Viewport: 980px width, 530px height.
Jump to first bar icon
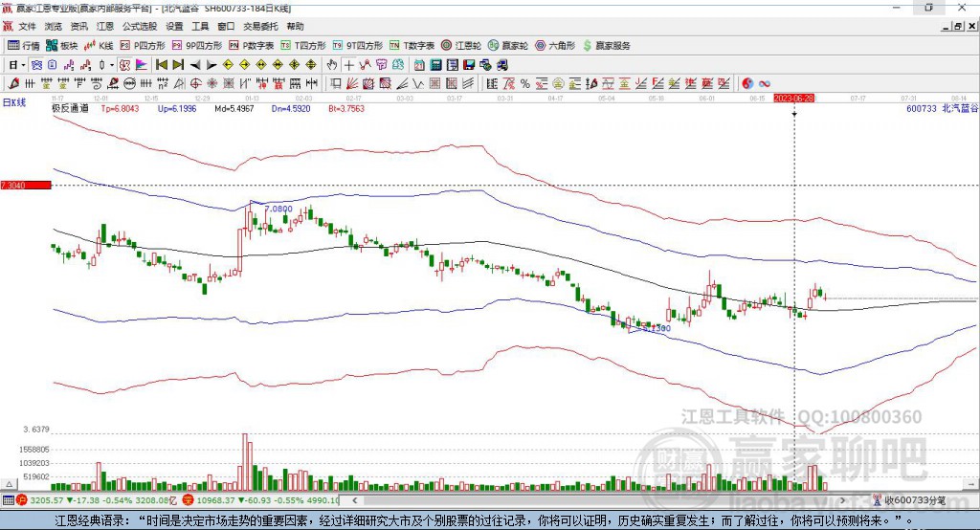161,65
